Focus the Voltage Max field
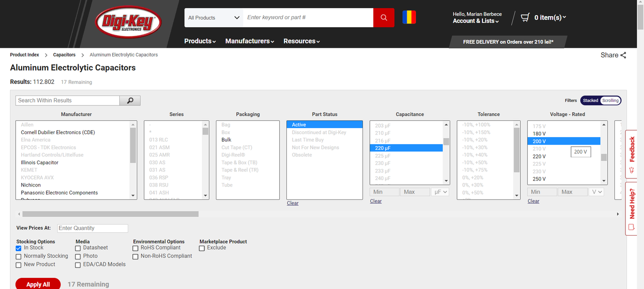644x289 pixels. (573, 192)
